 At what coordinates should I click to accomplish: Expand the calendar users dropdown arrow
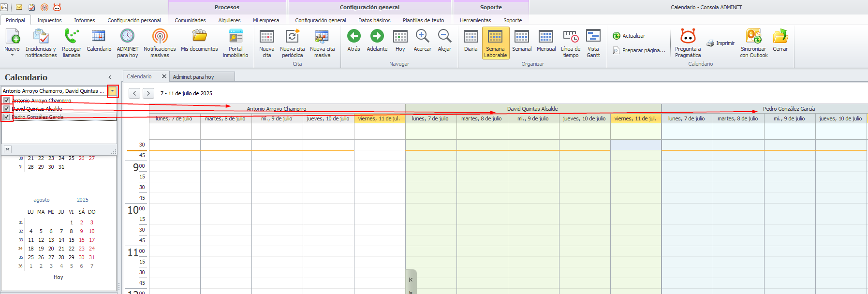112,91
